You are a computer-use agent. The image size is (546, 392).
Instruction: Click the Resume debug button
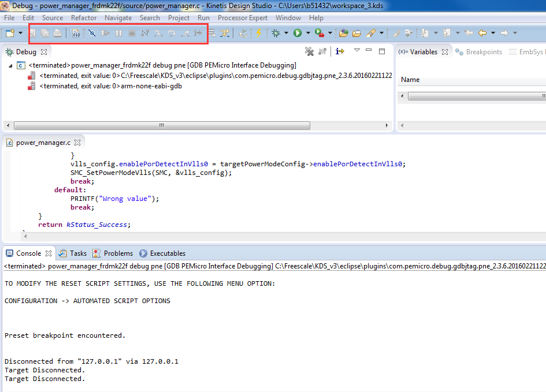coord(106,33)
